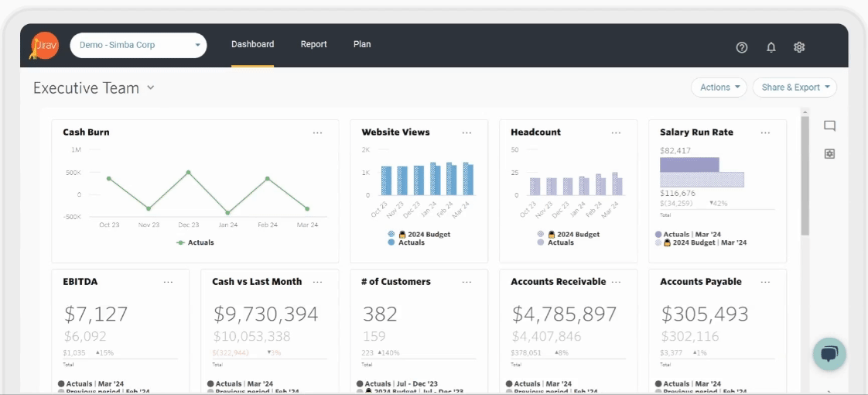Click the Actions button
The image size is (868, 395).
click(x=719, y=88)
